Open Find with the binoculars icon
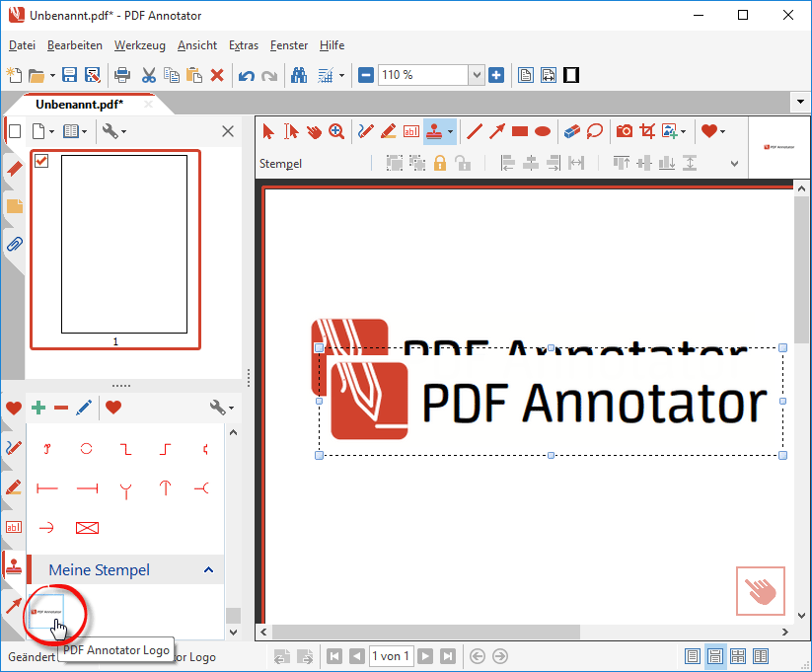The width and height of the screenshot is (812, 672). [299, 76]
